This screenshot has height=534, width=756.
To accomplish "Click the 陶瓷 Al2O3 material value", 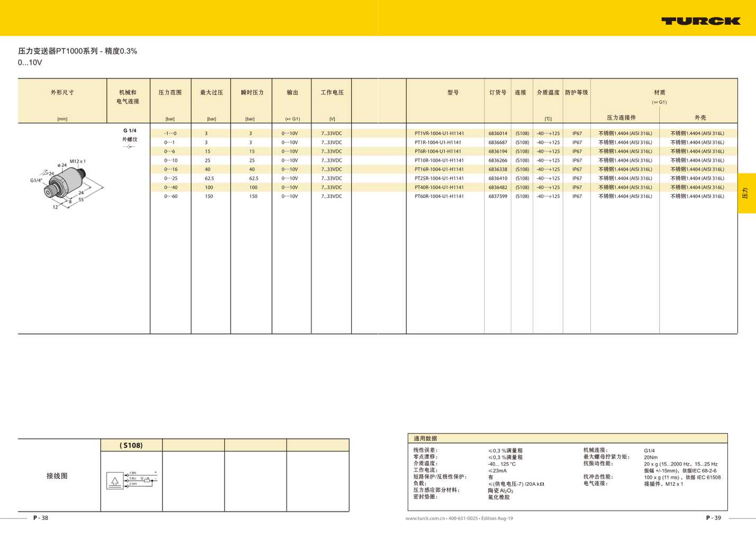I will [500, 491].
